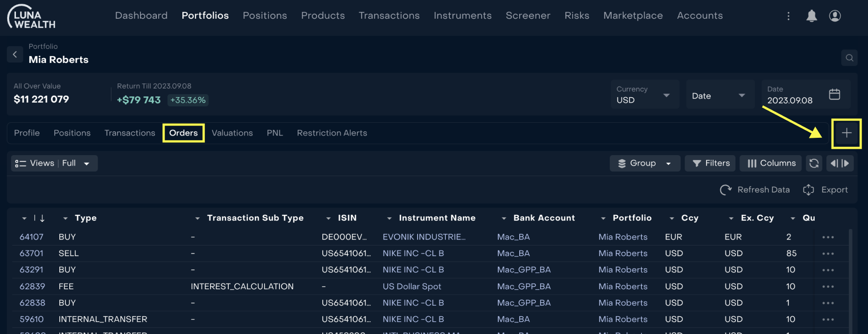Image resolution: width=868 pixels, height=334 pixels.
Task: Open the Type column header menu arrow
Action: click(65, 219)
